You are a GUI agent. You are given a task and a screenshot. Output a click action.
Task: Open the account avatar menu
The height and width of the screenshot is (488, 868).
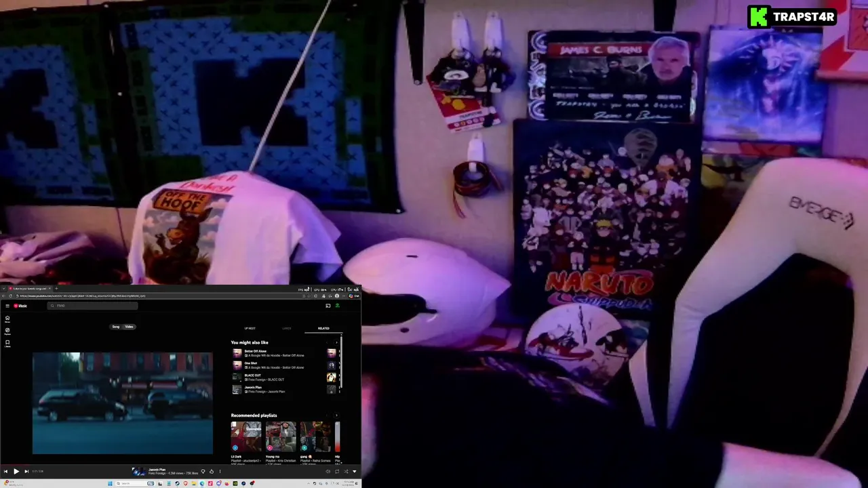click(x=337, y=306)
